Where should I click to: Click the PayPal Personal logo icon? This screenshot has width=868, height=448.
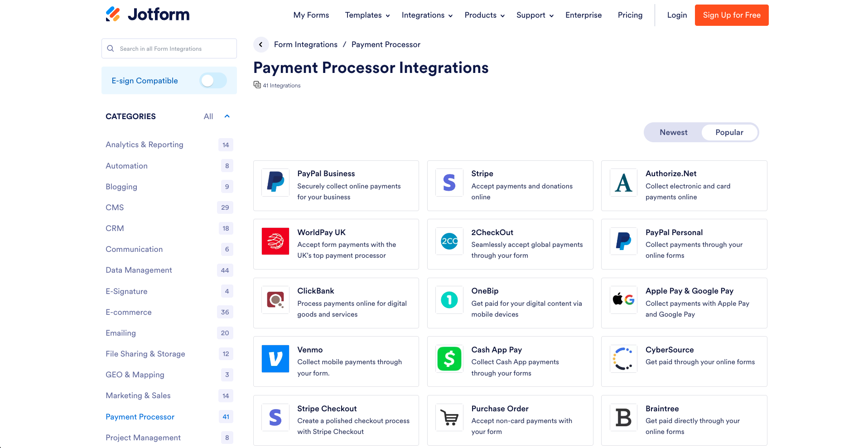coord(624,241)
